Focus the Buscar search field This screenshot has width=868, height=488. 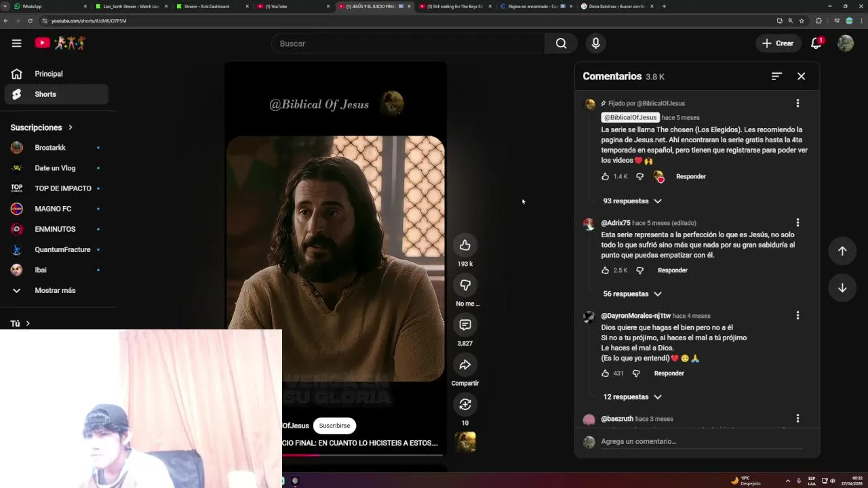pos(408,43)
